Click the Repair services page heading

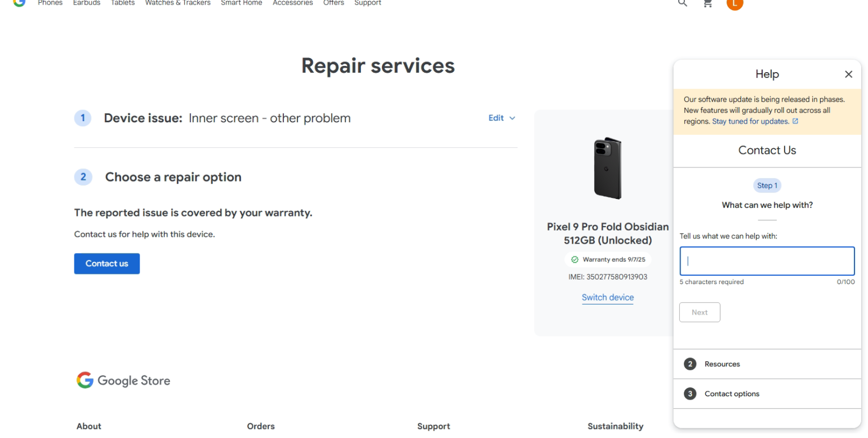click(x=378, y=65)
